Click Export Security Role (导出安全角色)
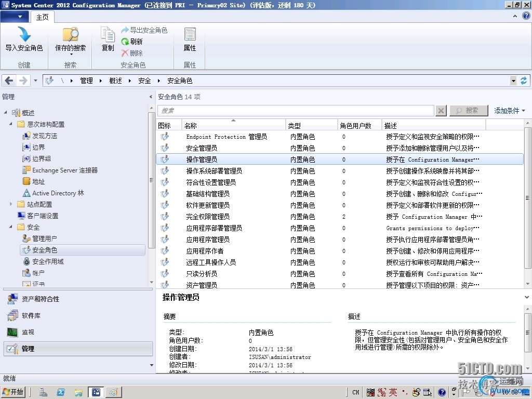This screenshot has height=399, width=532. 144,30
